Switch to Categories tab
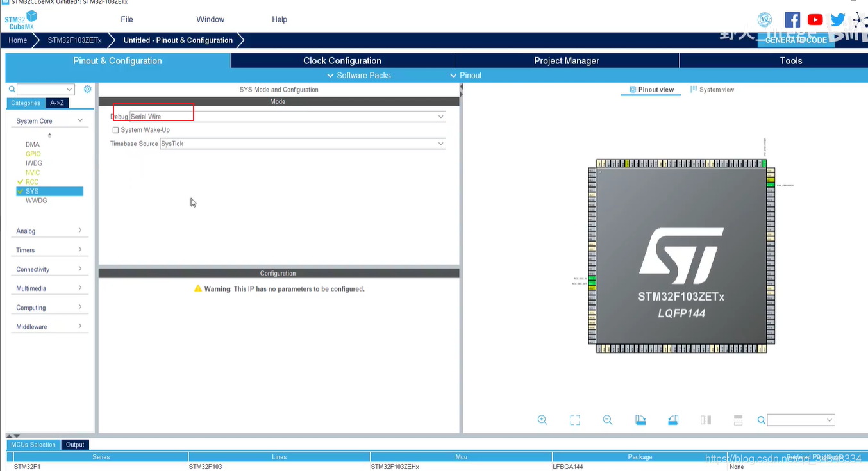The height and width of the screenshot is (471, 868). click(26, 103)
